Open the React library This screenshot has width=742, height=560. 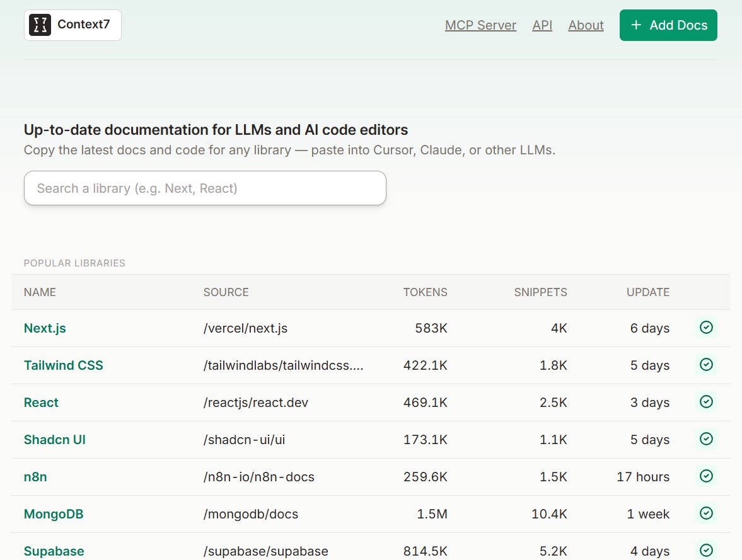(x=41, y=403)
